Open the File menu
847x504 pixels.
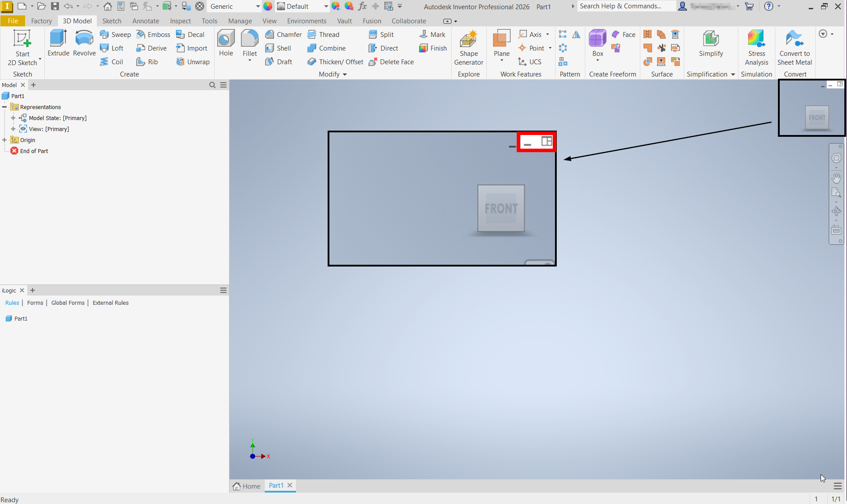pyautogui.click(x=13, y=21)
